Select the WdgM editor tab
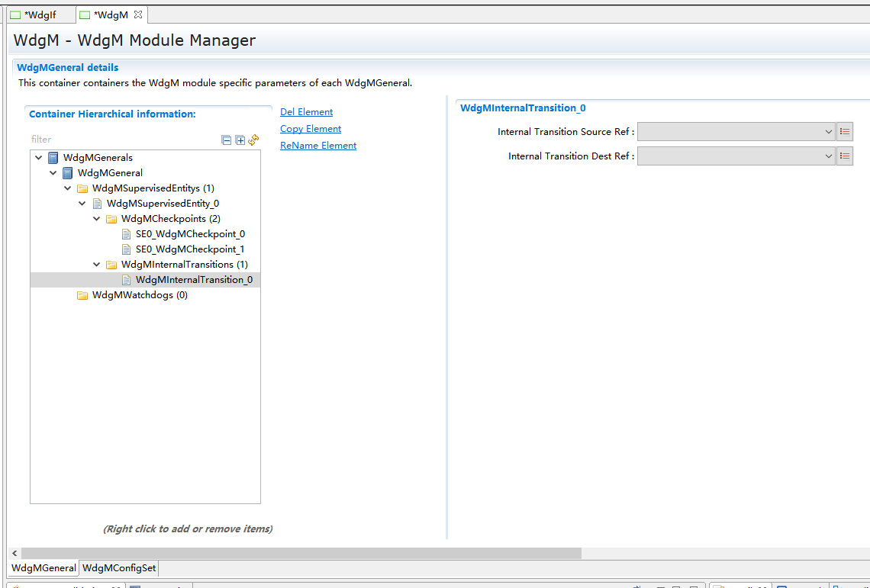The image size is (870, 588). tap(111, 15)
